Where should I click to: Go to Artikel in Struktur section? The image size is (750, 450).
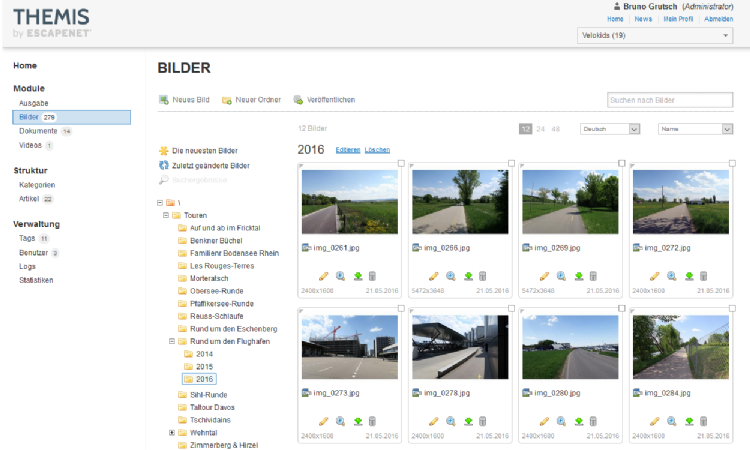pyautogui.click(x=29, y=198)
